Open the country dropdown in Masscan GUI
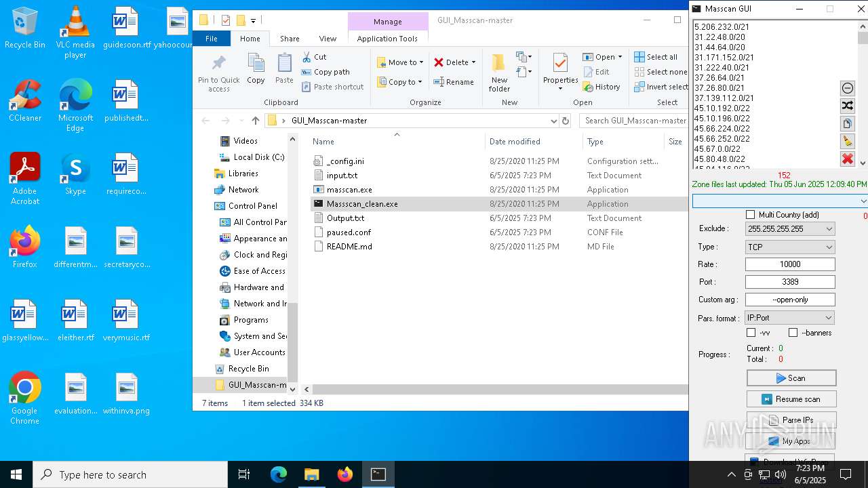The width and height of the screenshot is (868, 488). pos(863,201)
